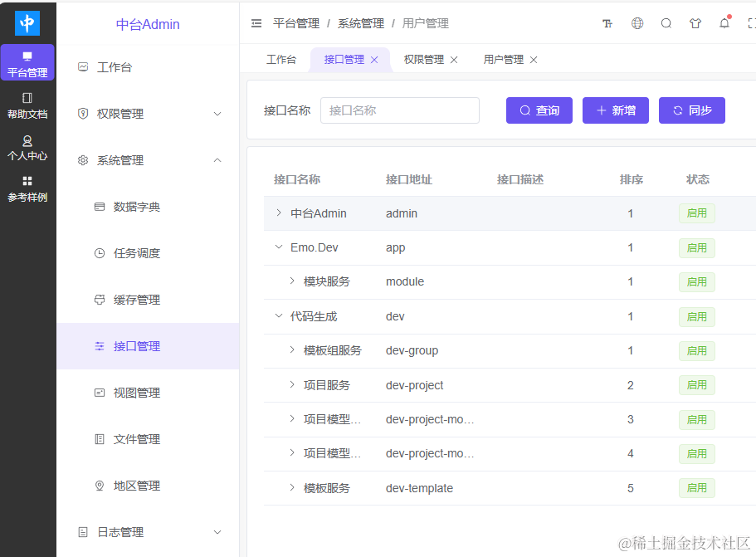Expand the 模块服务 row
Image resolution: width=756 pixels, height=557 pixels.
coord(292,281)
